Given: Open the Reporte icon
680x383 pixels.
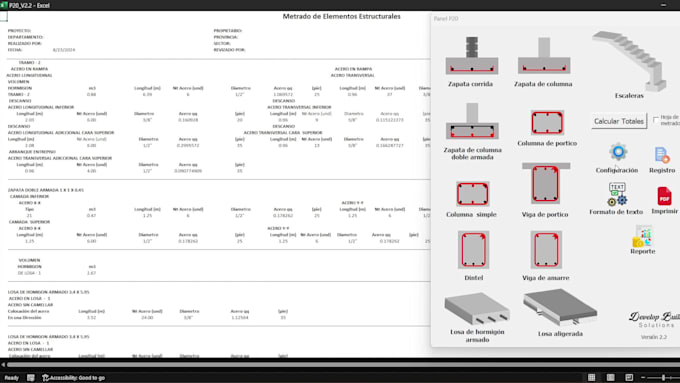Looking at the screenshot, I should click(x=642, y=236).
